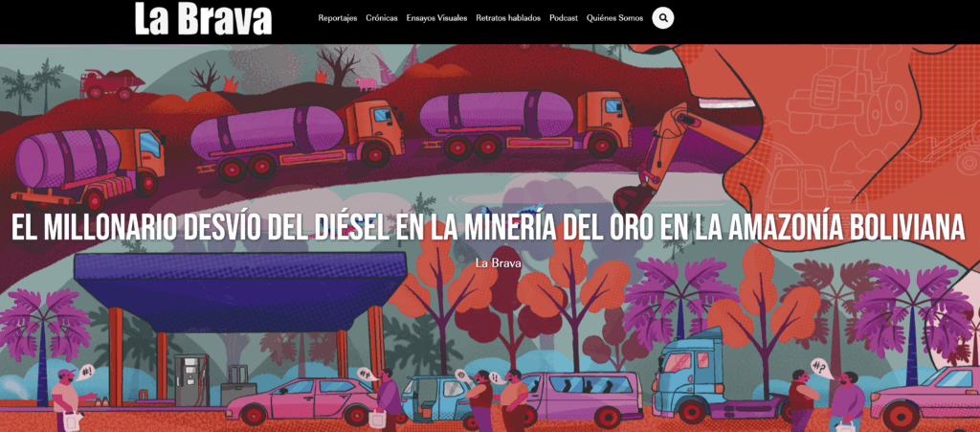Click the red dump truck on the hill
Screen dimensions: 980x432
(103, 84)
